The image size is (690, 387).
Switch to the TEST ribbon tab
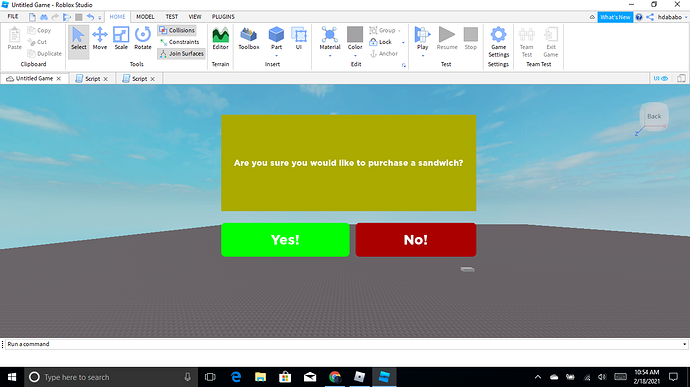pyautogui.click(x=172, y=16)
